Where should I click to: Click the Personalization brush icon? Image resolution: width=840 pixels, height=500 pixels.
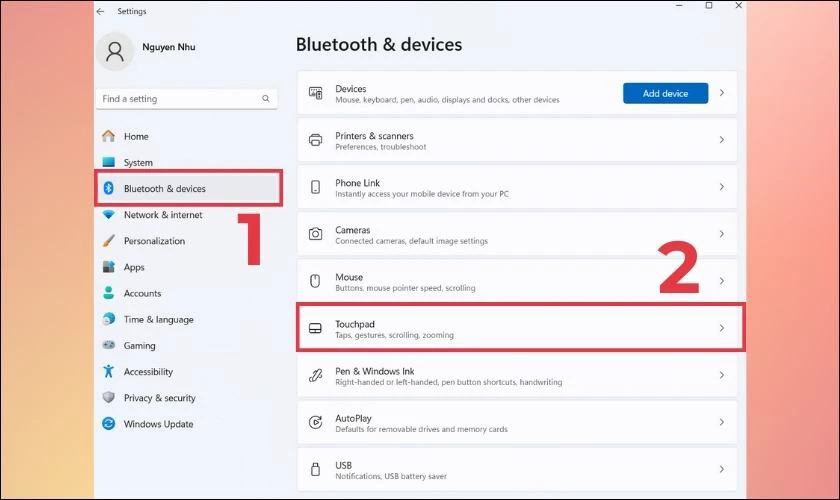click(x=108, y=241)
